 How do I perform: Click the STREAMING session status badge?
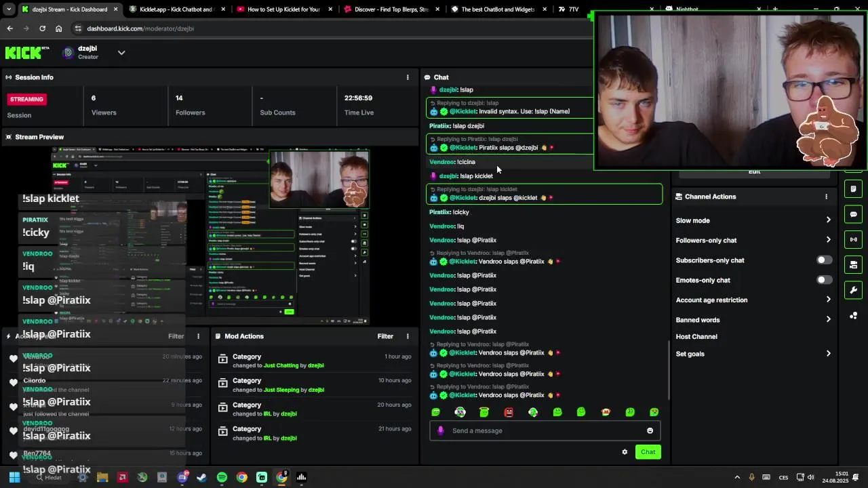coord(26,99)
